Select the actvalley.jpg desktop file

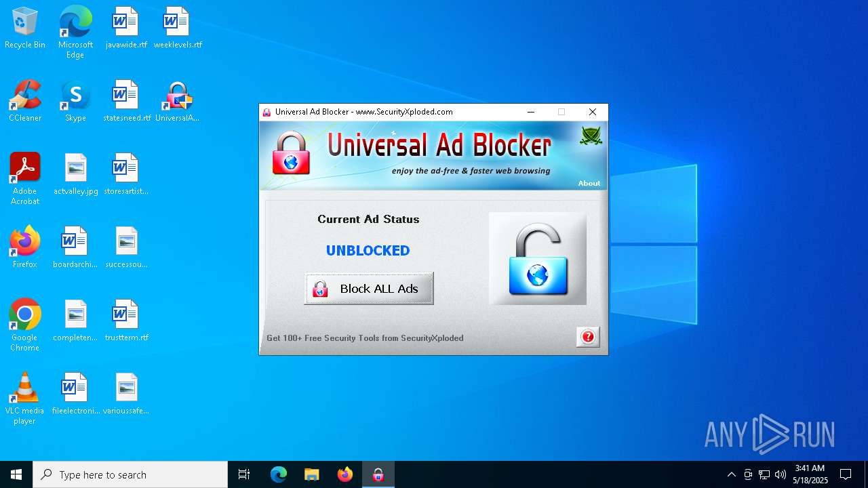(76, 175)
